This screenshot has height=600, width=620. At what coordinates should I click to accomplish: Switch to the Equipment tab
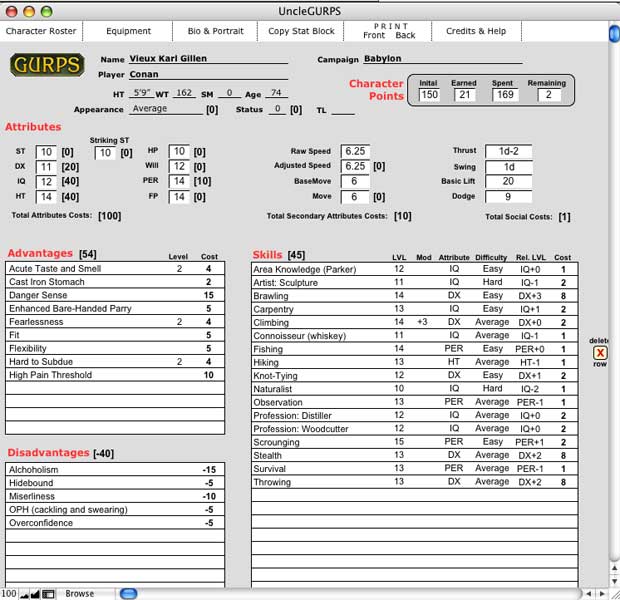pyautogui.click(x=128, y=31)
